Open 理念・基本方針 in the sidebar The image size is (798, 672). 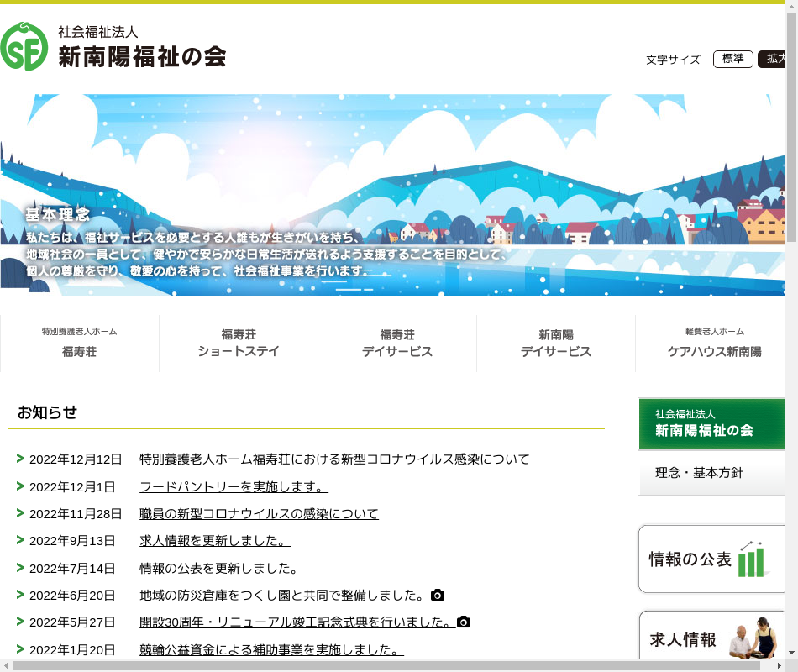coord(700,473)
